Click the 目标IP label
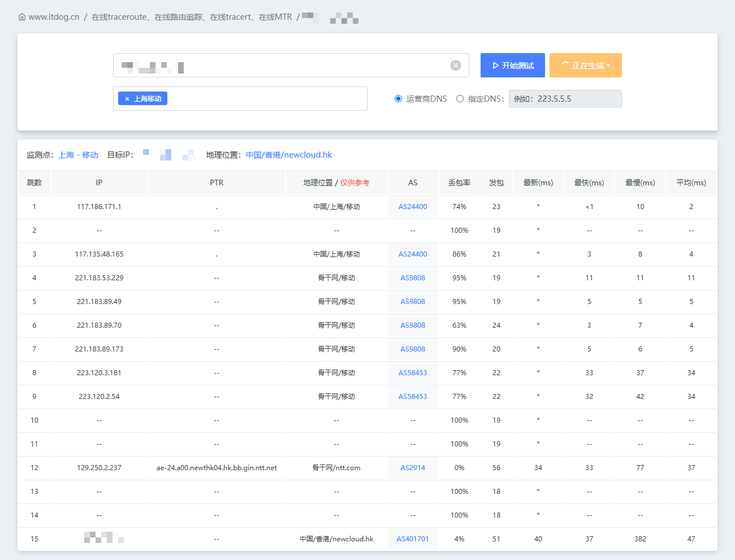The width and height of the screenshot is (735, 560). tap(120, 155)
